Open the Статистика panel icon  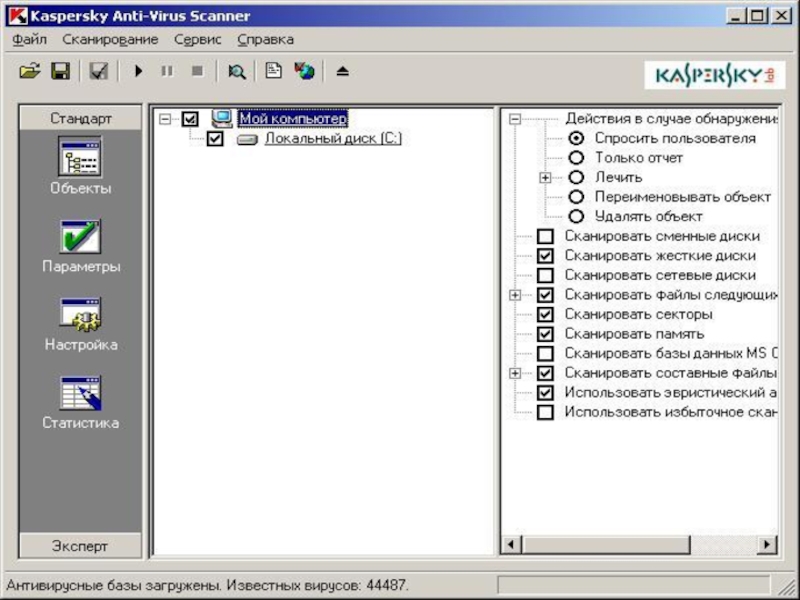pyautogui.click(x=80, y=393)
